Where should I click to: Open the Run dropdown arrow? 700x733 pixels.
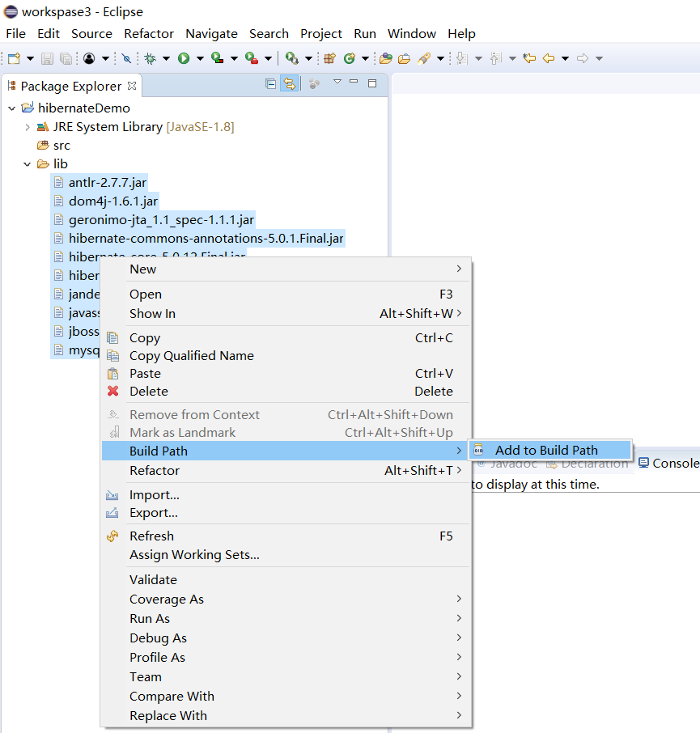click(200, 58)
